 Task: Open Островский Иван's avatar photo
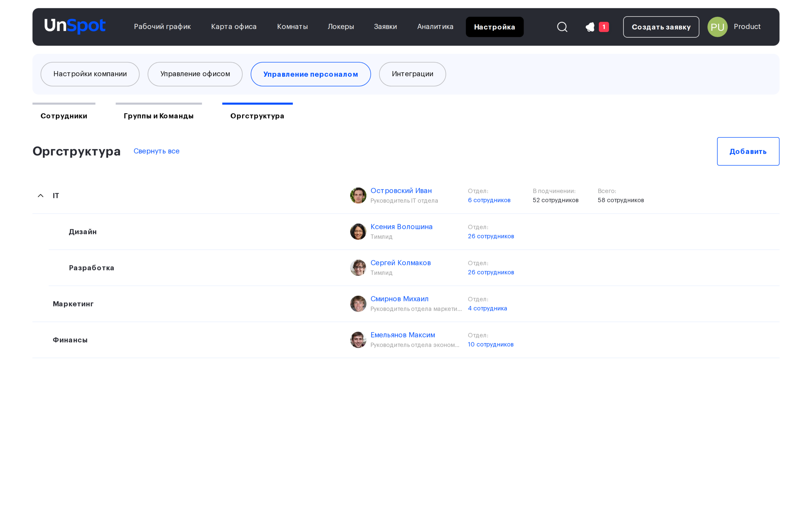click(358, 196)
